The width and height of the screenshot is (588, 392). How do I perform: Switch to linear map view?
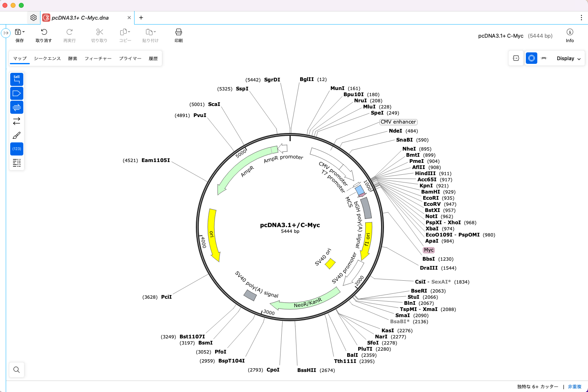543,58
